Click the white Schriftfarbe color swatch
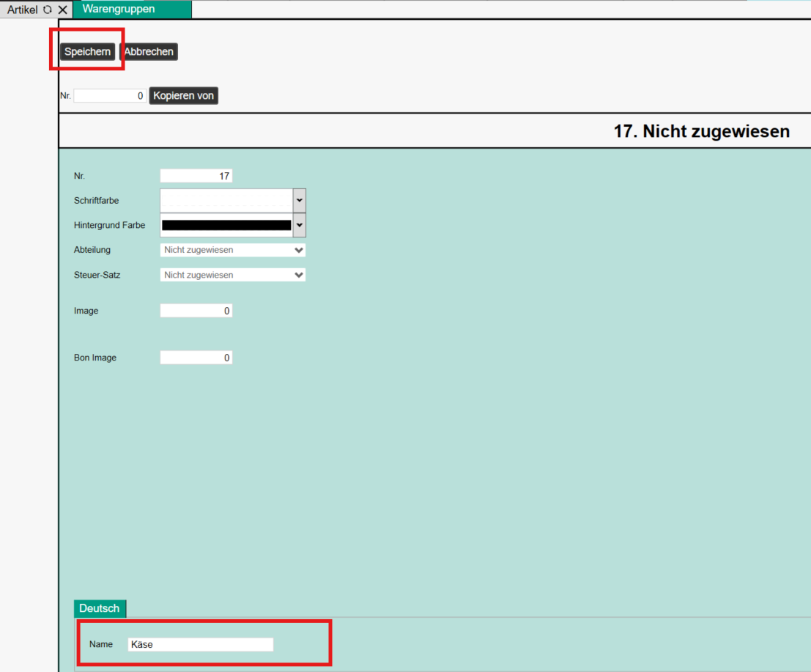 click(x=226, y=200)
